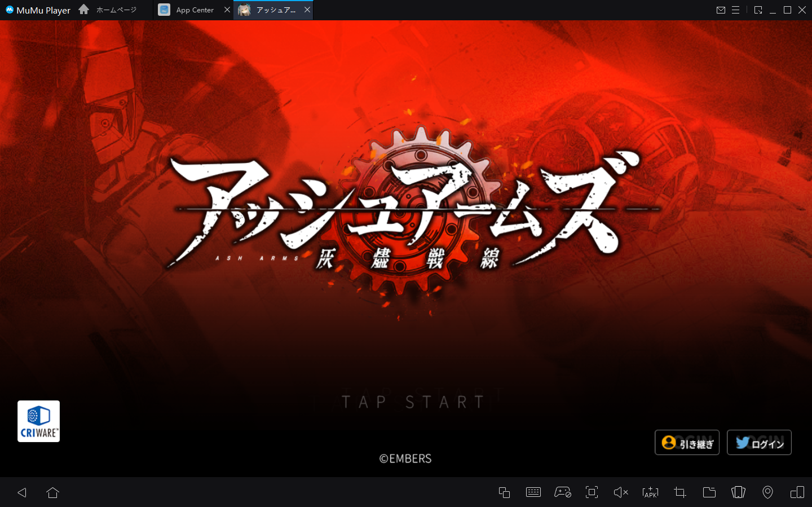812x507 pixels.
Task: Close the App Center tab
Action: click(x=227, y=10)
